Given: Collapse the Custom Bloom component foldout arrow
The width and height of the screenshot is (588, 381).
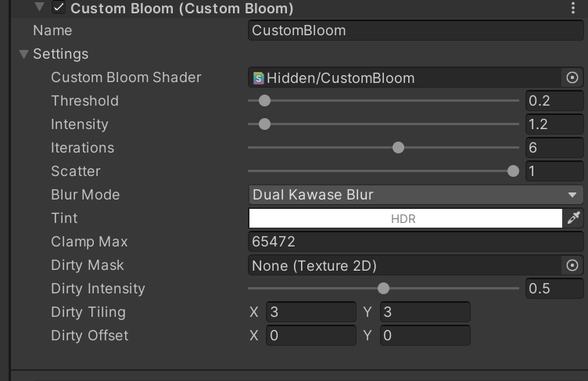Looking at the screenshot, I should click(40, 8).
